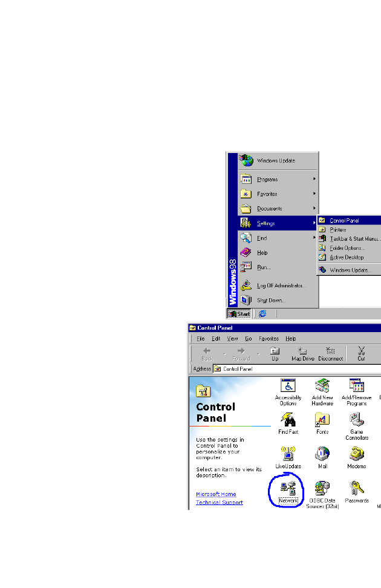The height and width of the screenshot is (588, 381).
Task: Select the Game Controllers icon
Action: [x=357, y=426]
